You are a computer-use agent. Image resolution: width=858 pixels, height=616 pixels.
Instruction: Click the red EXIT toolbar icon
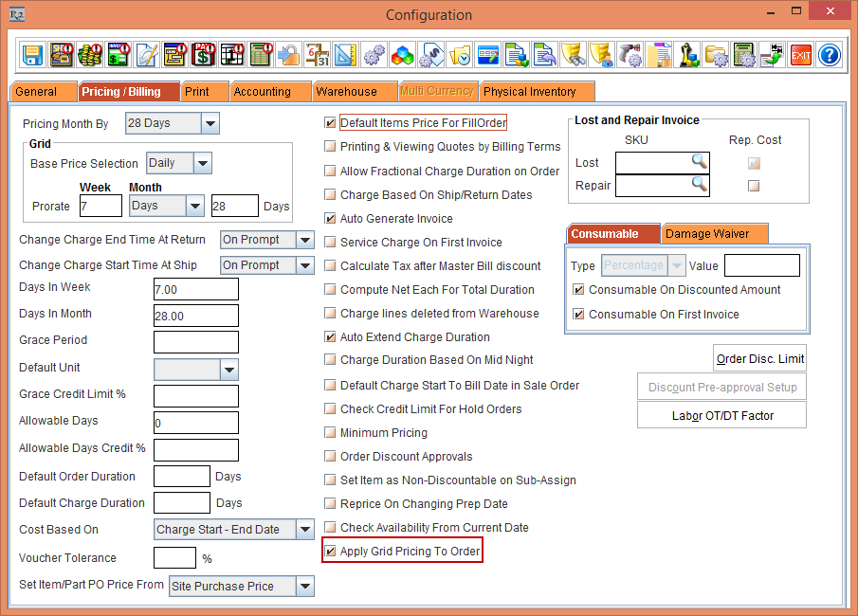(x=801, y=55)
